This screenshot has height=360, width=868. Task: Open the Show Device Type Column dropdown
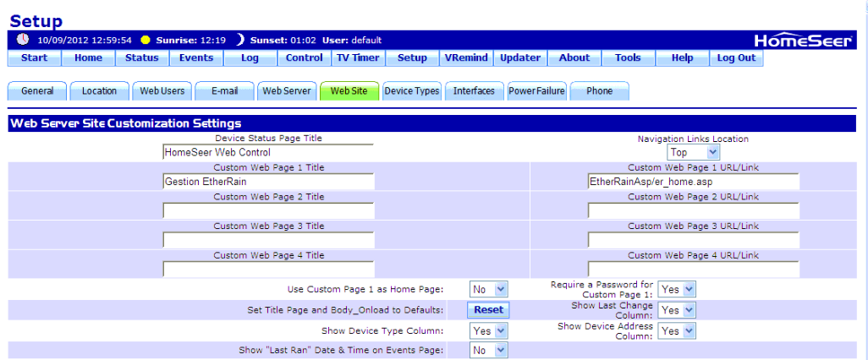(489, 330)
